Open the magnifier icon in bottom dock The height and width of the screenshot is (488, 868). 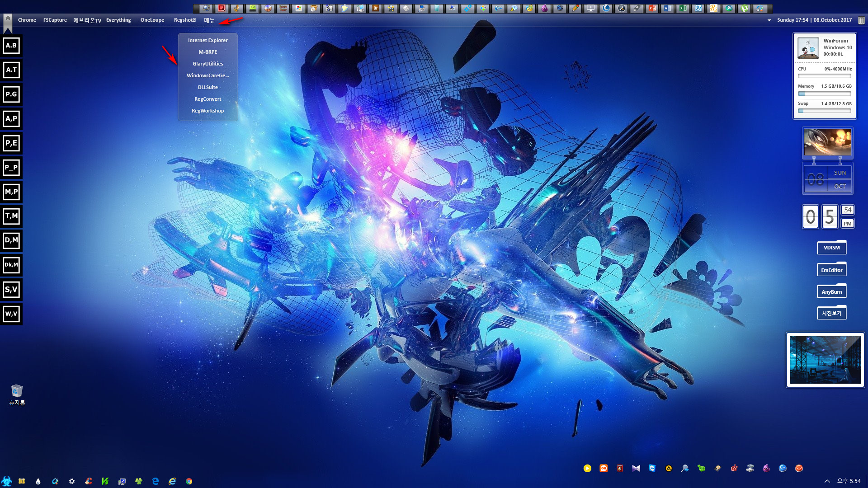pyautogui.click(x=685, y=468)
